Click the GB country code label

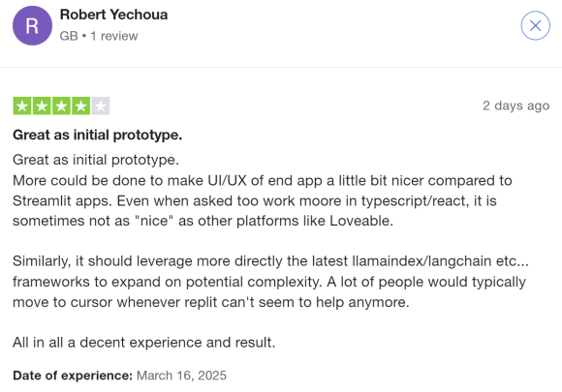(x=69, y=36)
